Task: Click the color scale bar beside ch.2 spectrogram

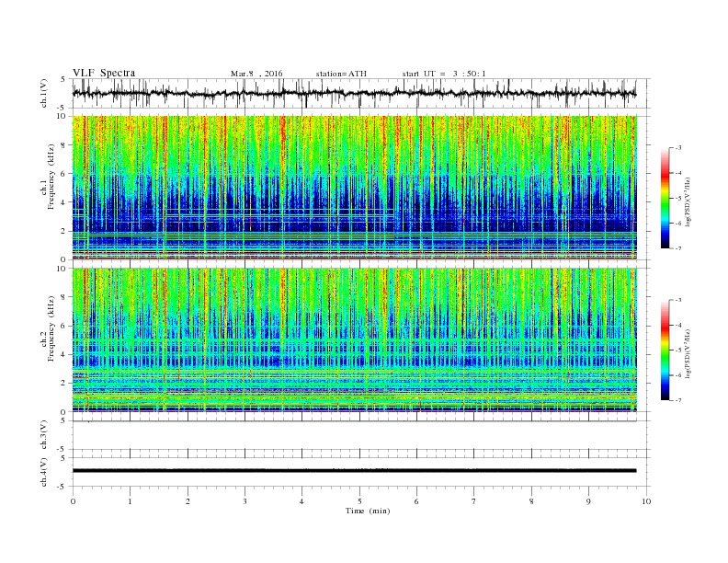Action: point(665,350)
